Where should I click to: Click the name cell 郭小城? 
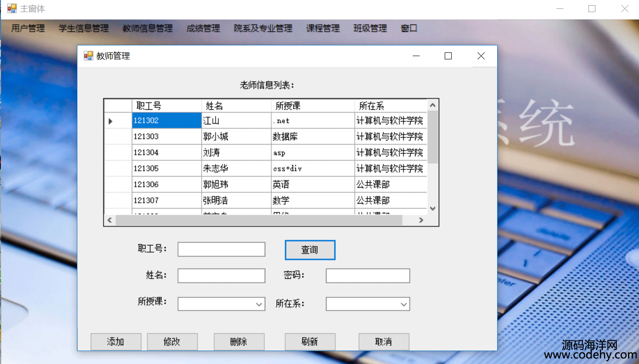[x=236, y=136]
